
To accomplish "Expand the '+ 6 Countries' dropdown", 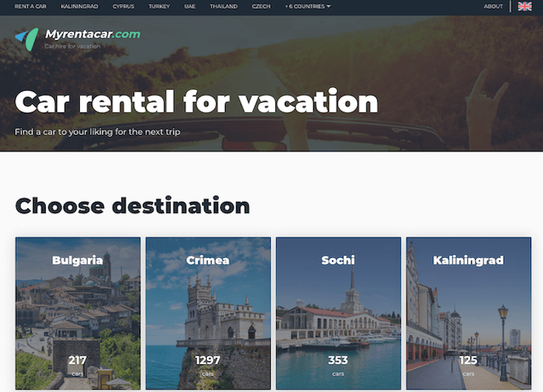I will [x=308, y=6].
